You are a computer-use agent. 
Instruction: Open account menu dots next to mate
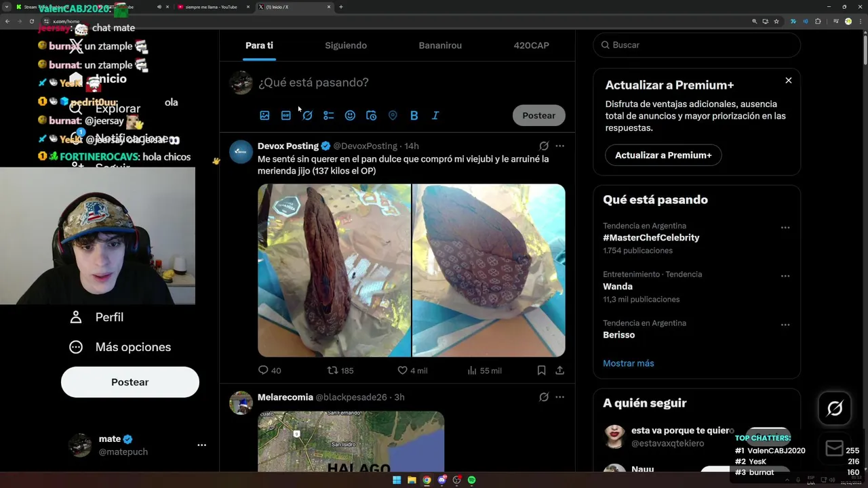coord(201,445)
